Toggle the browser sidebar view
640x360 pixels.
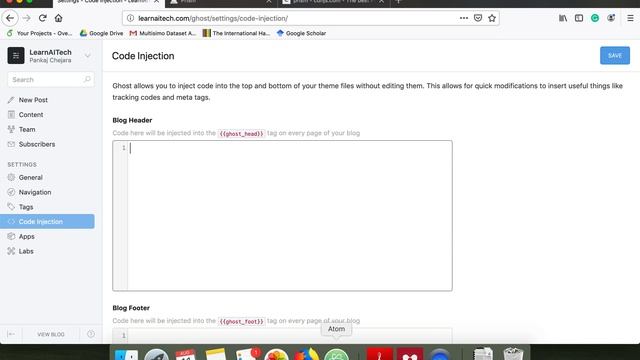pos(579,18)
